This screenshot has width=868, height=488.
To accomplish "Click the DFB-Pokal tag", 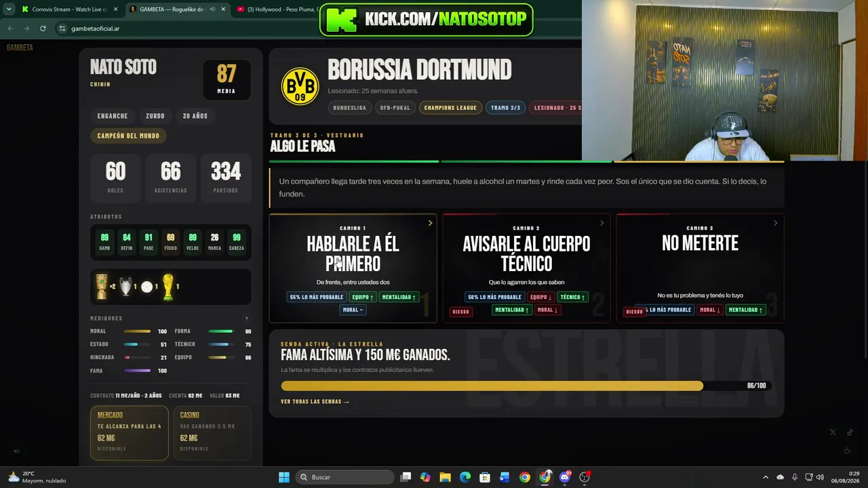I will click(x=395, y=108).
